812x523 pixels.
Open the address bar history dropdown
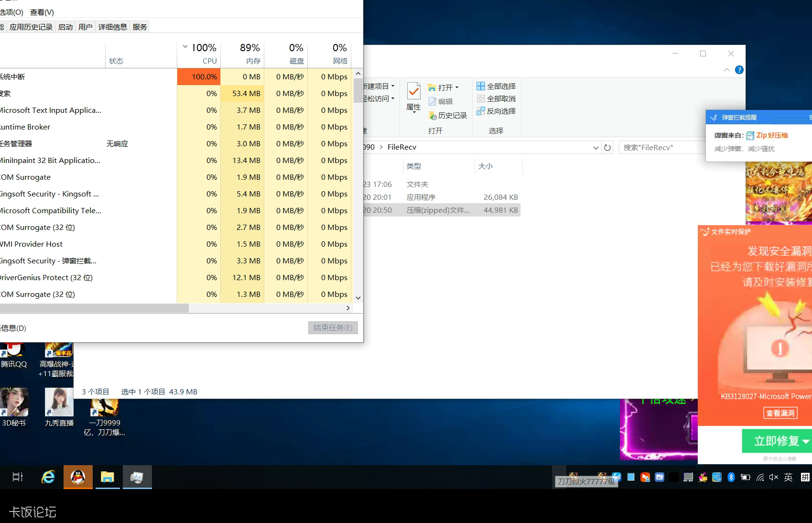pos(596,147)
